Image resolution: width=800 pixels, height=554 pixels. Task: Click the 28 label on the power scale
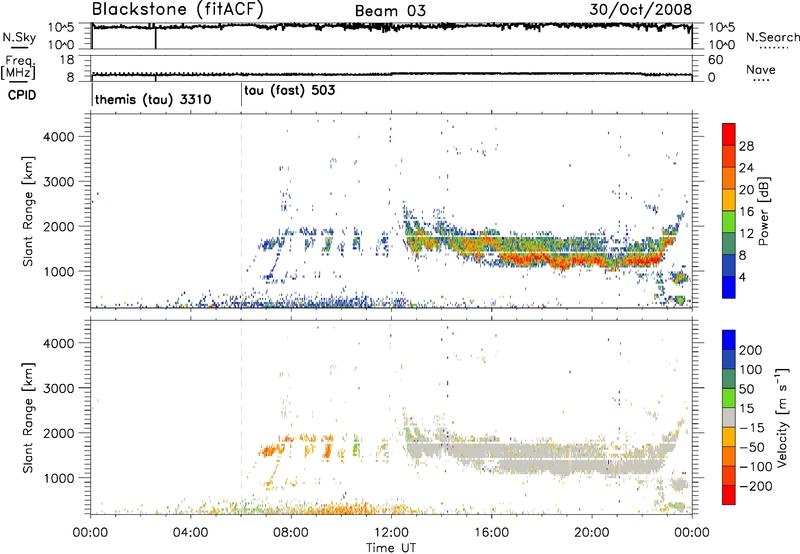(x=746, y=146)
